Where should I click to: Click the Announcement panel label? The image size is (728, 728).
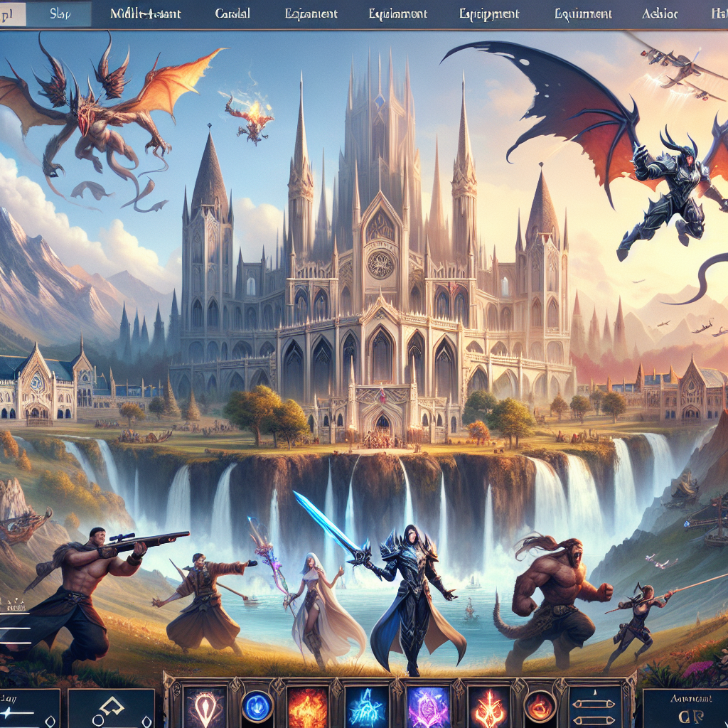(x=692, y=698)
